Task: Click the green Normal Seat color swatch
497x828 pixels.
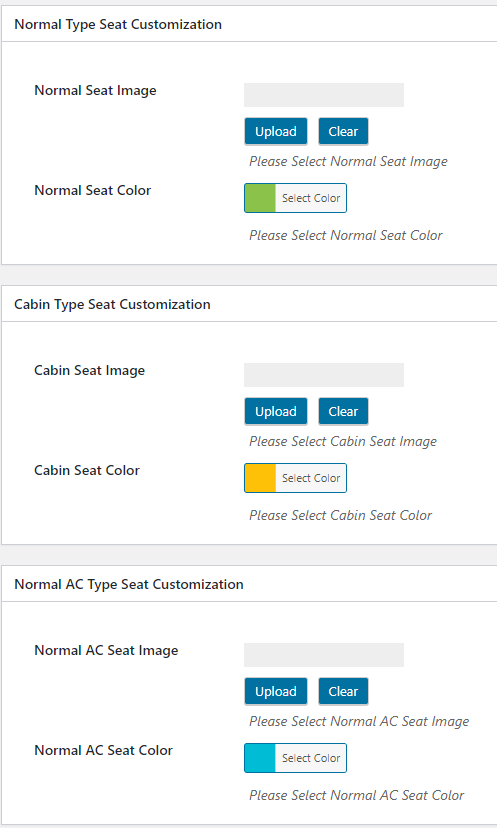Action: tap(260, 198)
